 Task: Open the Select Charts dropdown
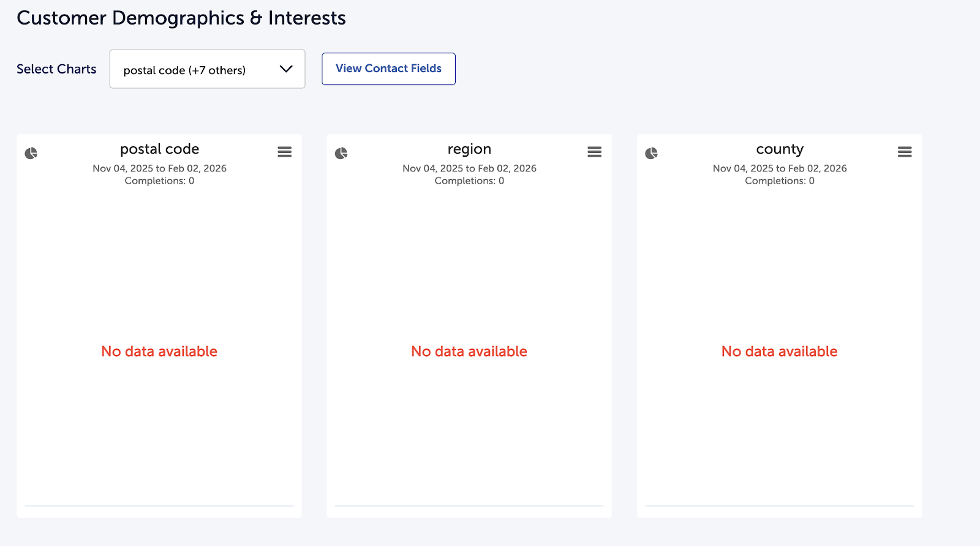coord(207,69)
